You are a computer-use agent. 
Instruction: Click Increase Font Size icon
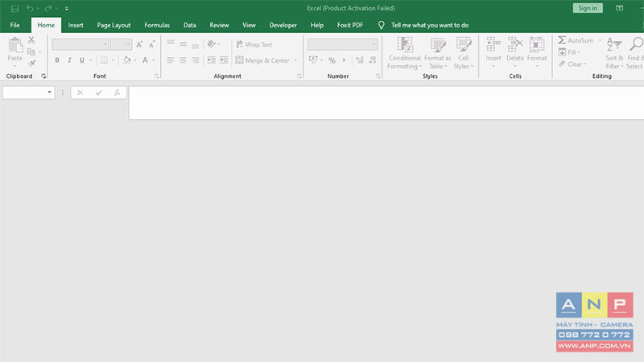point(139,44)
